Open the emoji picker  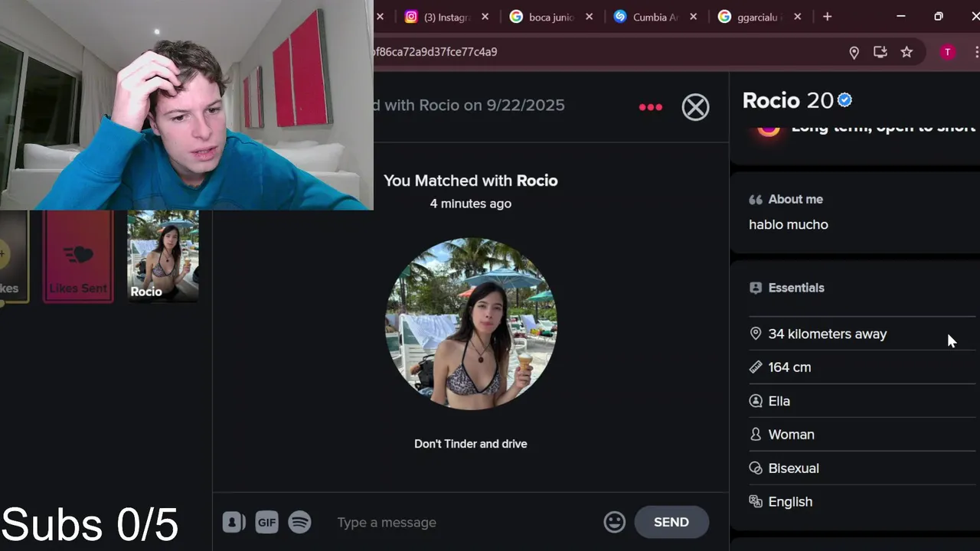click(614, 522)
